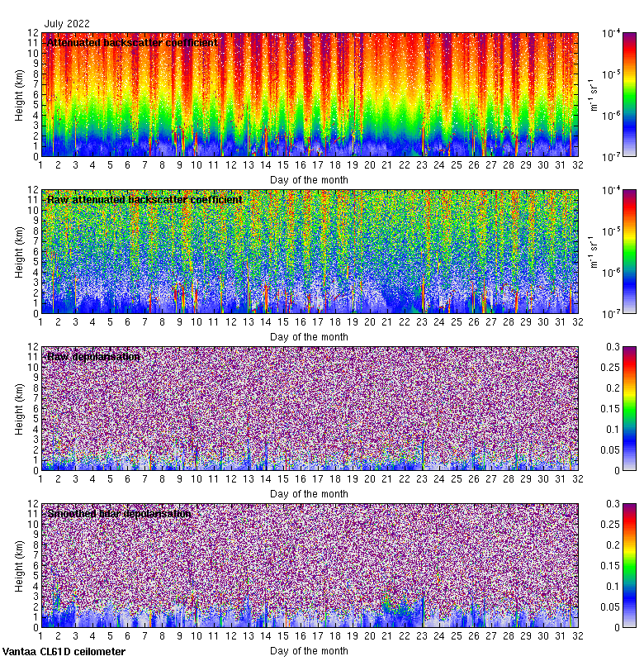This screenshot has height=661, width=644.
Task: Click the "Vantaa CL61D ceilometer" footer label
Action: click(64, 652)
